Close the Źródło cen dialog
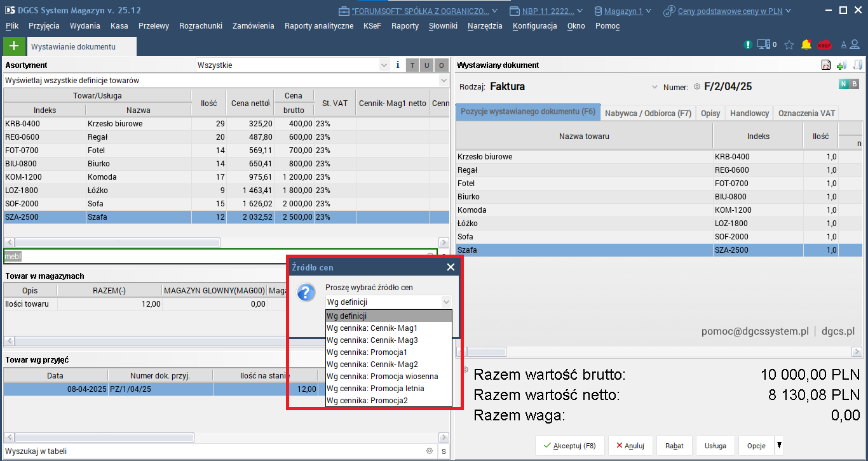Image resolution: width=868 pixels, height=461 pixels. point(451,267)
